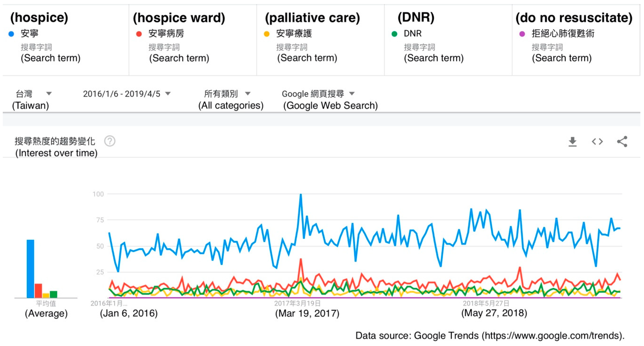Screen dimensions: 644x346
Task: Click the red dot beside 安寧病房
Action: [x=139, y=34]
